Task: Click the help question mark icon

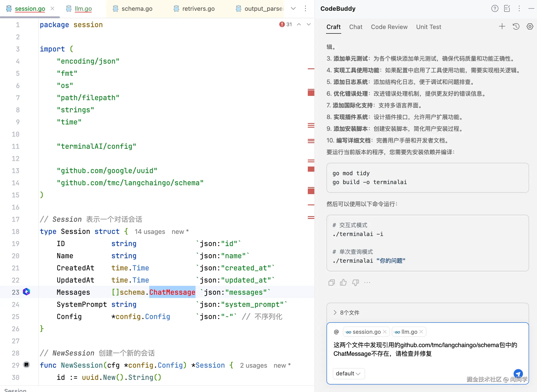Action: pos(494,9)
